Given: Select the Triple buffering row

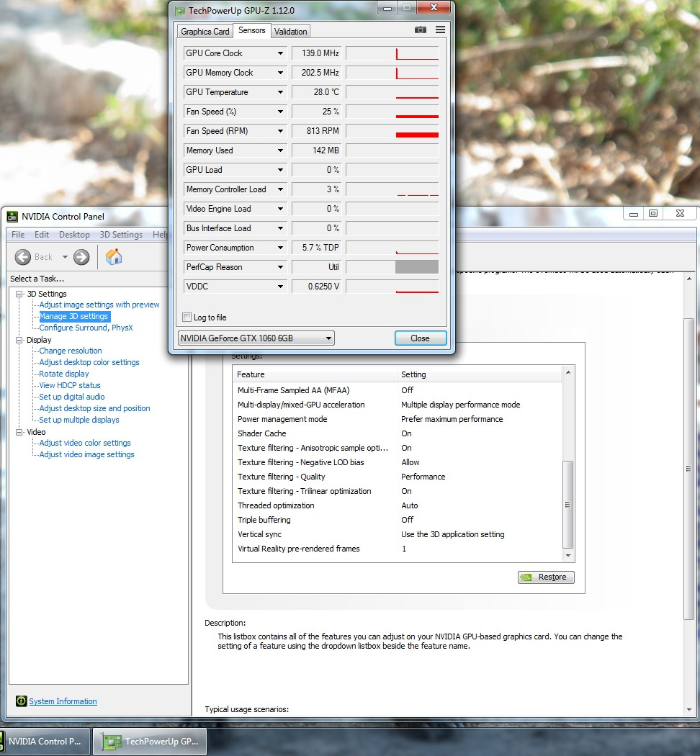Looking at the screenshot, I should point(398,520).
